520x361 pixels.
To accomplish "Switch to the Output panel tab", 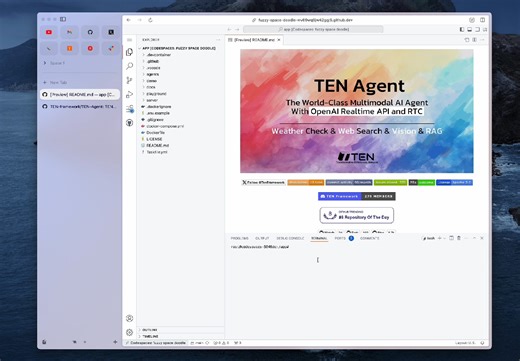I will click(262, 238).
